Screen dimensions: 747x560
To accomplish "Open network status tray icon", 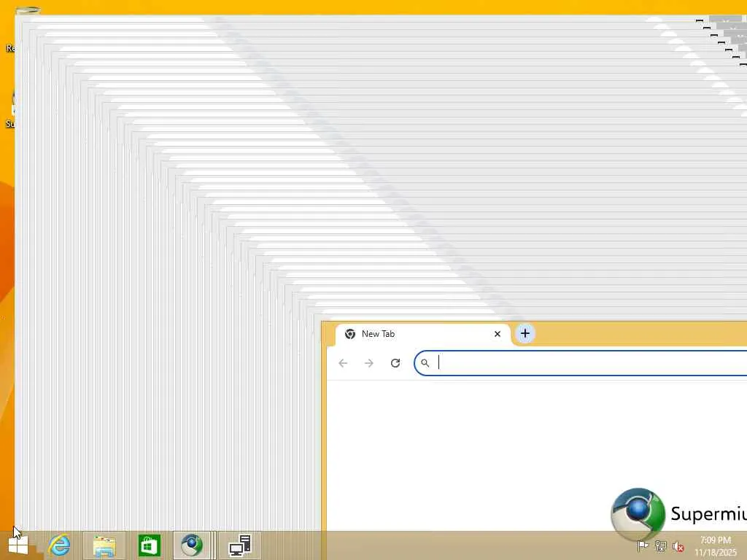I will coord(660,546).
